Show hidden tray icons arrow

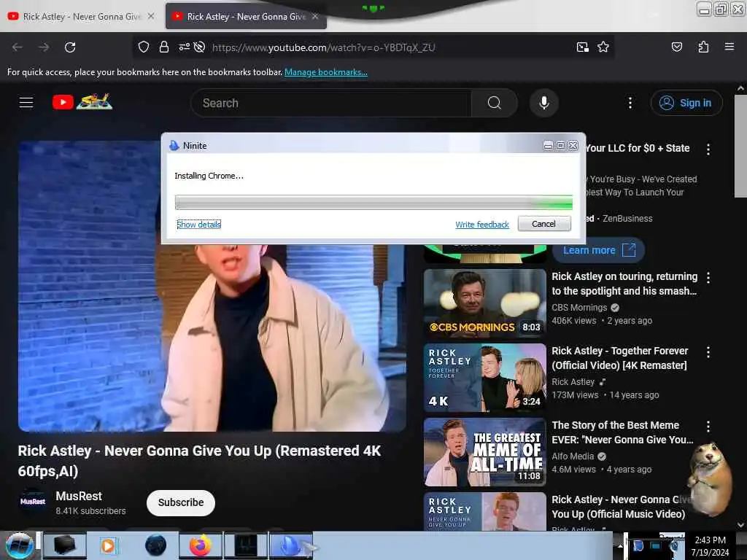(620, 546)
